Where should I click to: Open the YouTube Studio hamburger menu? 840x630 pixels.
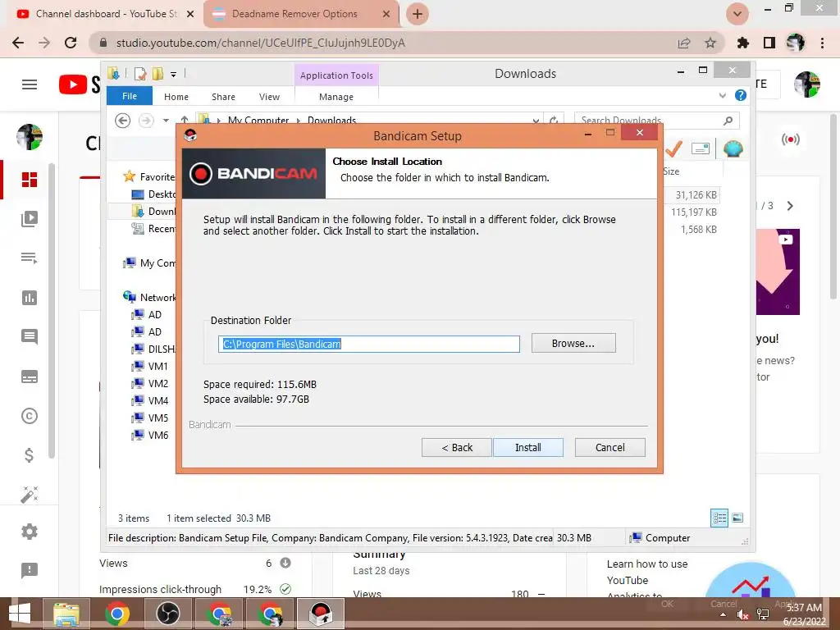(x=30, y=84)
